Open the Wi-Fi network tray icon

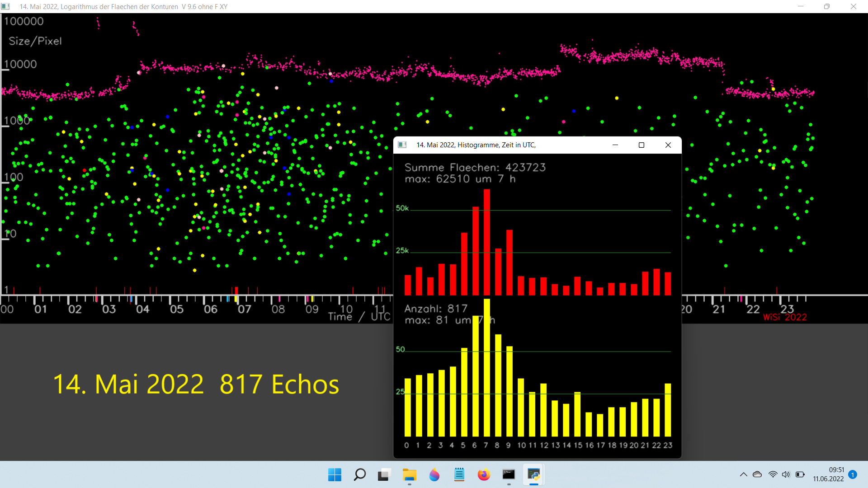[x=773, y=474]
